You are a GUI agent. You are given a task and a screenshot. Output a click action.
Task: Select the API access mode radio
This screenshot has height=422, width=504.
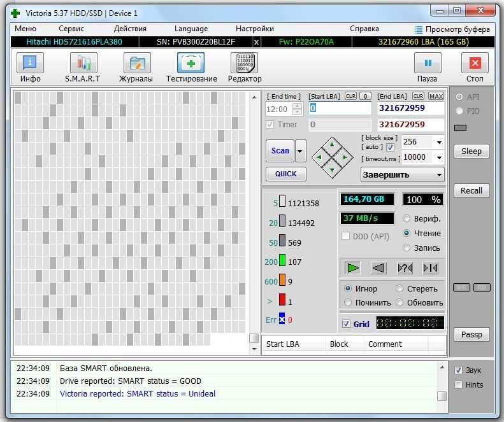(459, 97)
